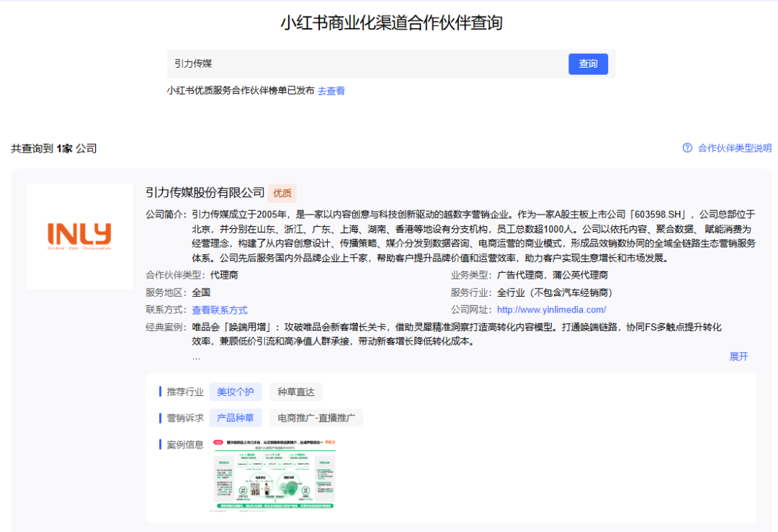Click the 全国 service region value
The image size is (778, 532).
click(x=202, y=292)
